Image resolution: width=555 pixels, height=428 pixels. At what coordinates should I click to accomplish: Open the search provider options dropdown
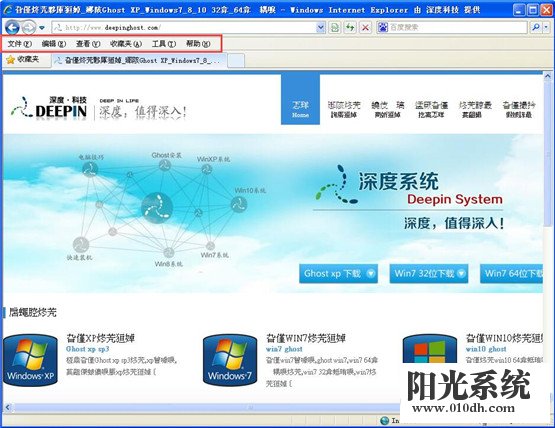(x=546, y=27)
